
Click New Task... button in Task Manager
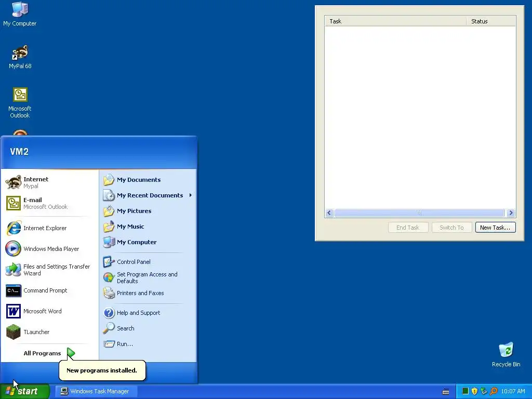(495, 228)
